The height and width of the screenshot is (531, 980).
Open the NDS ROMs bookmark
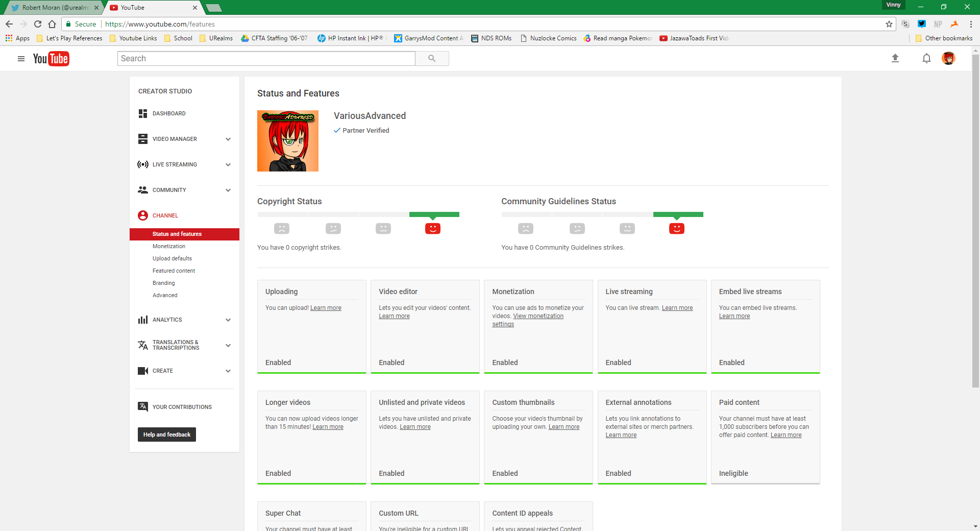(x=492, y=38)
